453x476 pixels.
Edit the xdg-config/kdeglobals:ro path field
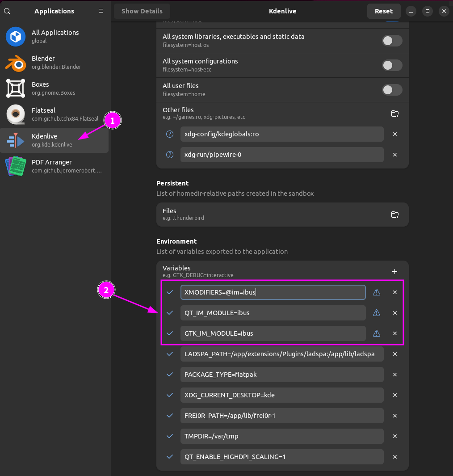pos(282,134)
